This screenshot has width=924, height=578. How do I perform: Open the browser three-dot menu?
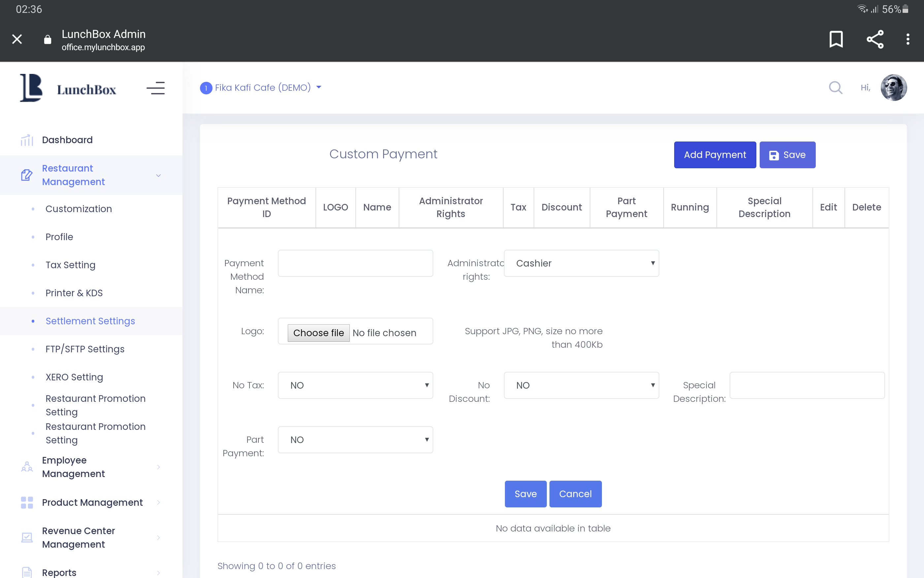pos(907,39)
